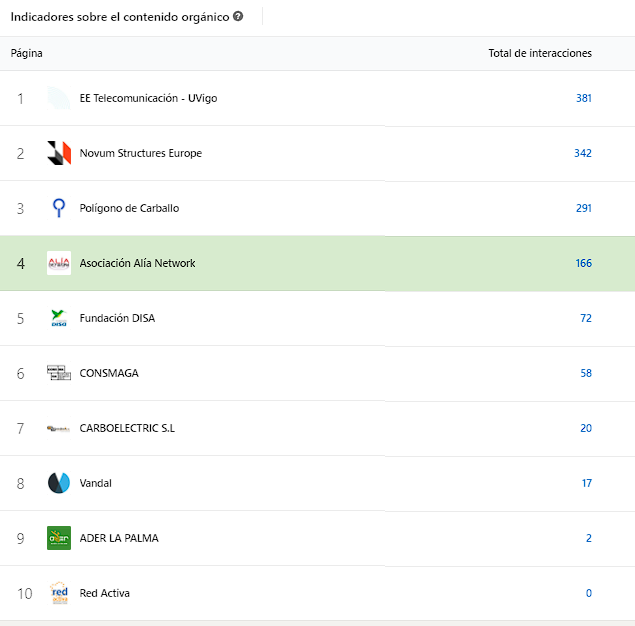This screenshot has width=635, height=626.
Task: Open the EE Telecomunicación - UVigo logo
Action: tap(59, 98)
